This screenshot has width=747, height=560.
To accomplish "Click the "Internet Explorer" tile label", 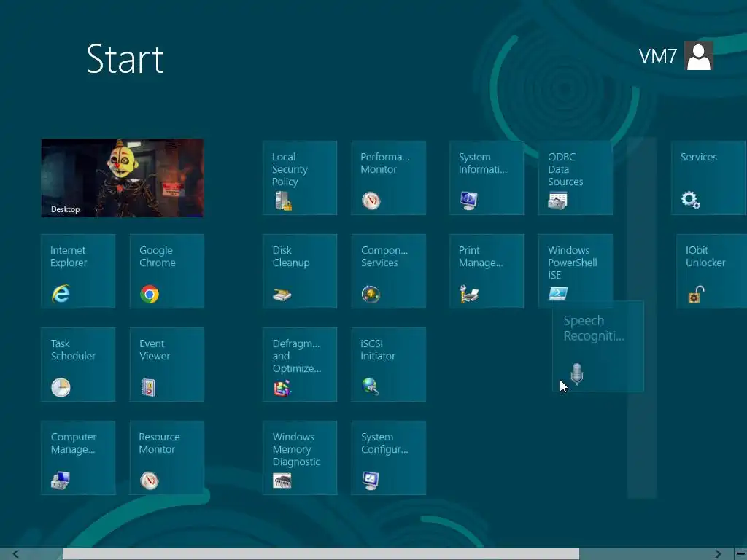I will click(69, 256).
